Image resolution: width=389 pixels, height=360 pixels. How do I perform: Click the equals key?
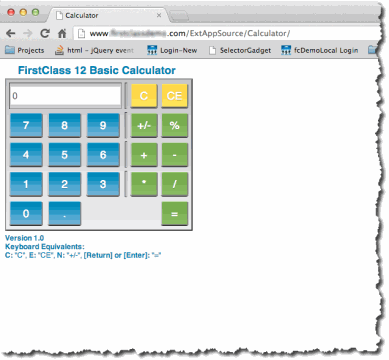click(x=175, y=213)
